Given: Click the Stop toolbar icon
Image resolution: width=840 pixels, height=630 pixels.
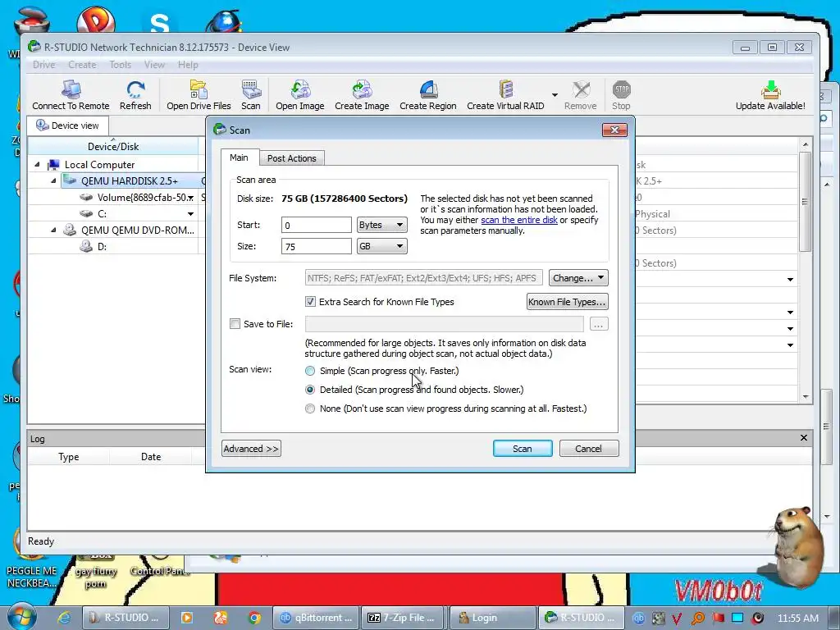Looking at the screenshot, I should [x=622, y=89].
